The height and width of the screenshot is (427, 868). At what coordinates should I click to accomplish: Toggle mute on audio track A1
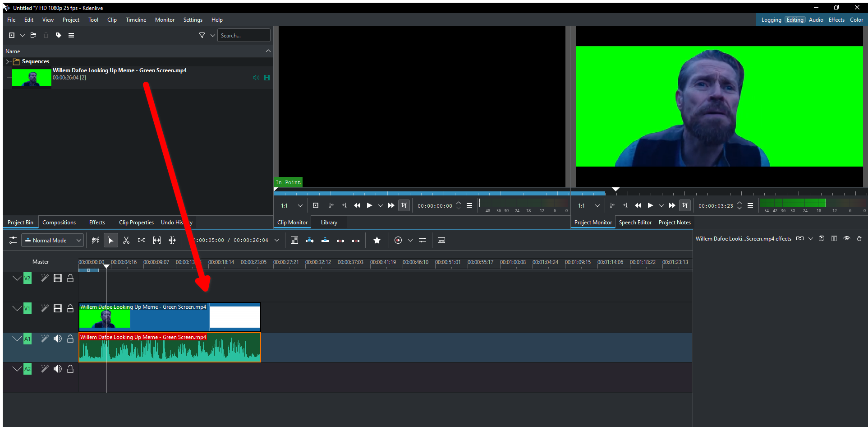tap(58, 338)
